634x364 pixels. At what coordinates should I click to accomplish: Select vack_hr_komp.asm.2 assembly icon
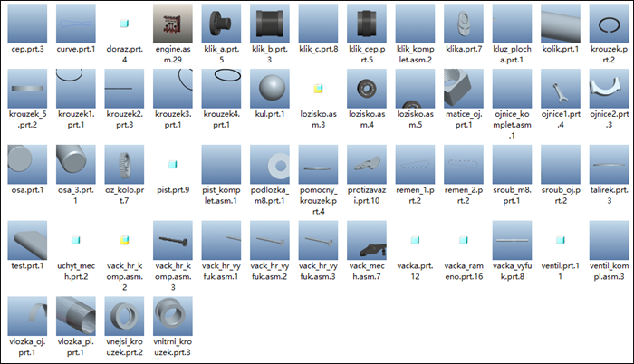(x=124, y=240)
